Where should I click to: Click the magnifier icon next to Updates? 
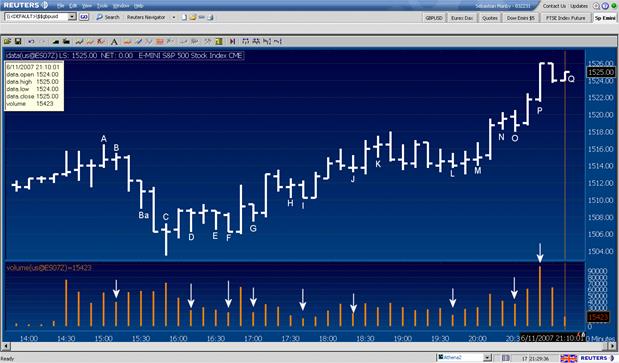596,6
